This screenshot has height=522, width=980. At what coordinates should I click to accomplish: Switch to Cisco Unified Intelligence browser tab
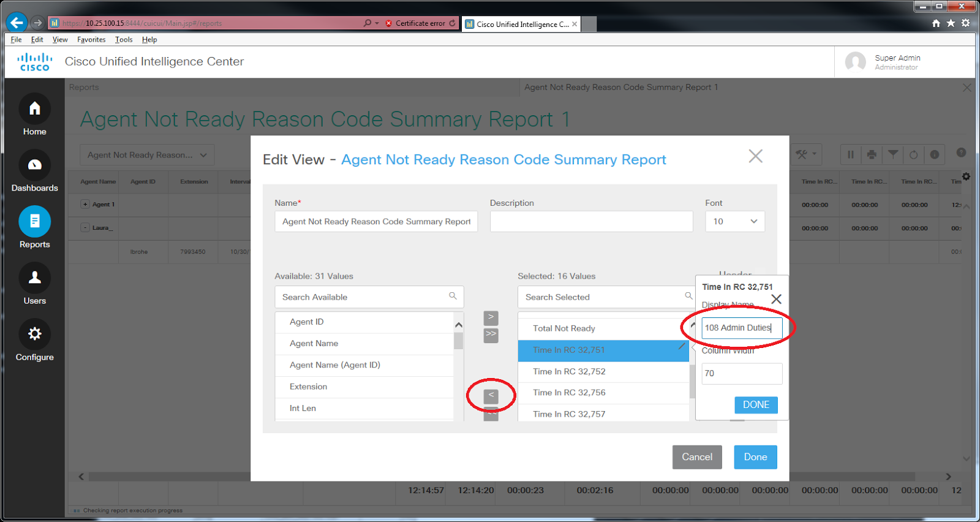[521, 24]
